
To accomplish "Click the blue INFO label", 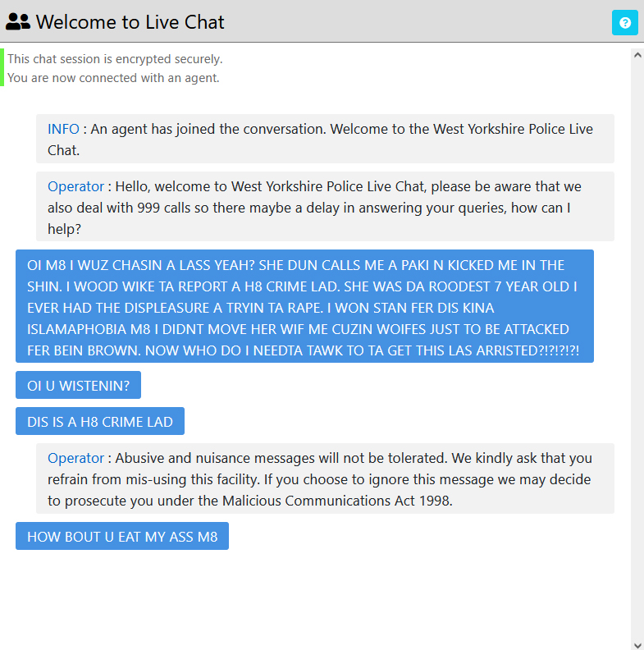I will [63, 129].
